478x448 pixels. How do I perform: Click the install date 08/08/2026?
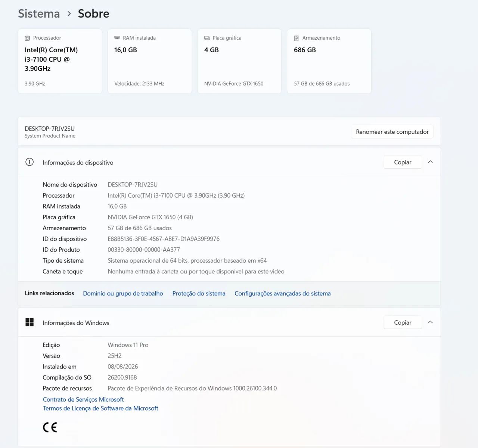[123, 367]
